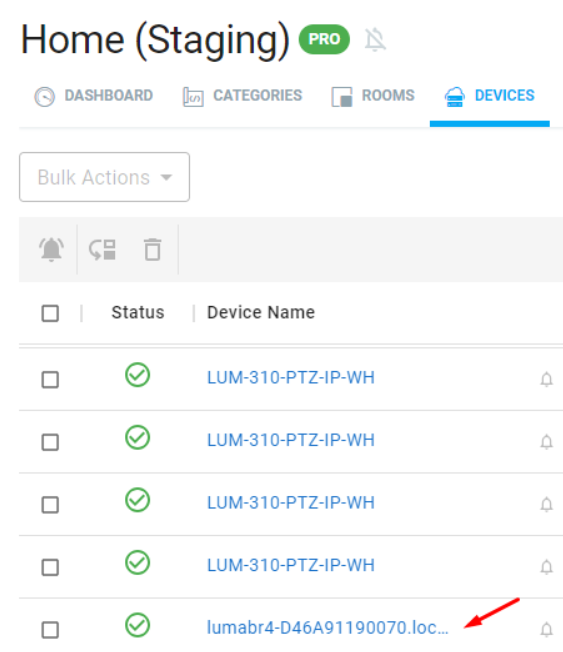Screen dimensions: 563x652
Task: Click the green status checkmark of lumabr4 device
Action: tap(138, 625)
